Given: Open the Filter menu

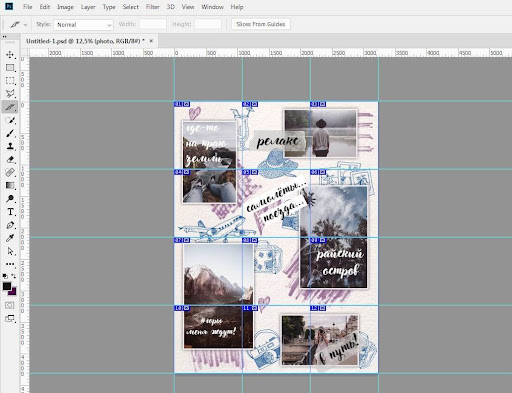Looking at the screenshot, I should pos(152,7).
